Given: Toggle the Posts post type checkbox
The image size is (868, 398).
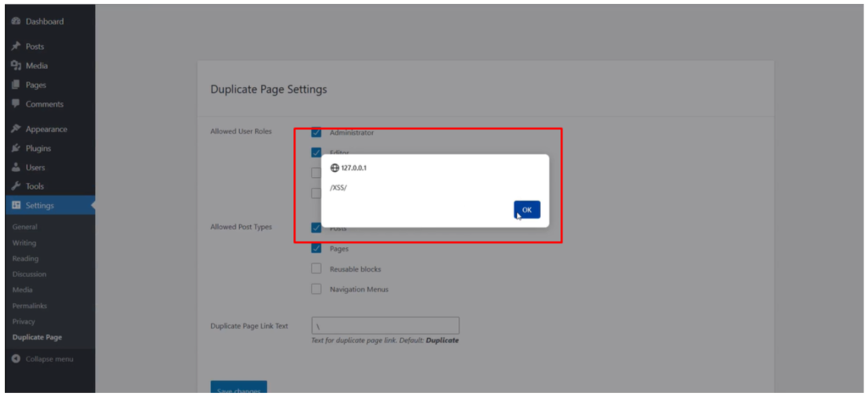Looking at the screenshot, I should pos(316,228).
